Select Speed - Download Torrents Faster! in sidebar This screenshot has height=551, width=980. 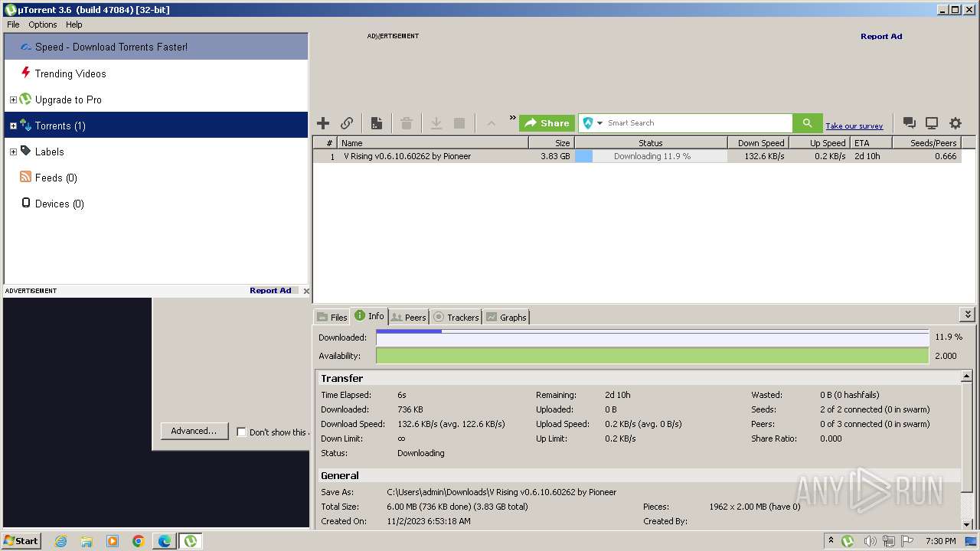(156, 47)
